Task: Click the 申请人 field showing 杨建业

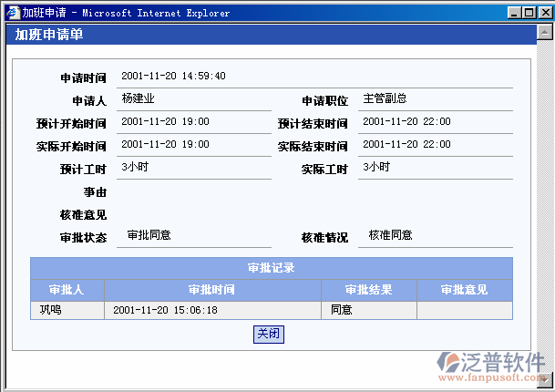Action: point(139,98)
